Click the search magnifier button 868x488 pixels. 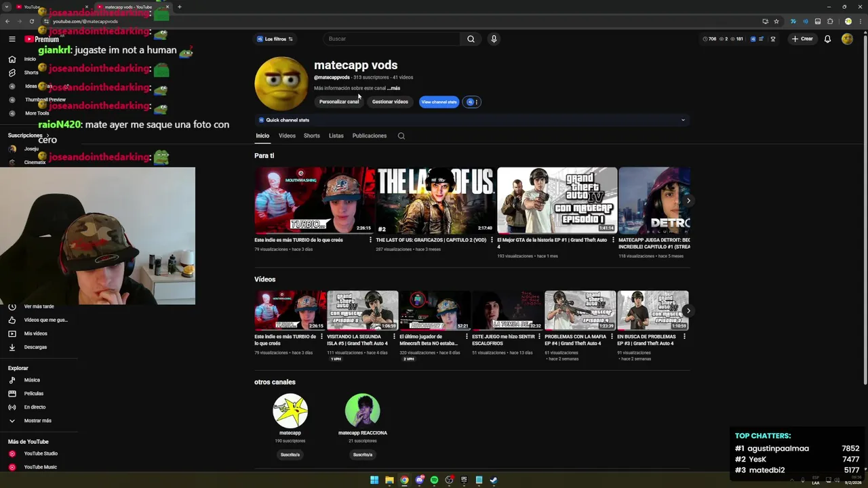(471, 39)
